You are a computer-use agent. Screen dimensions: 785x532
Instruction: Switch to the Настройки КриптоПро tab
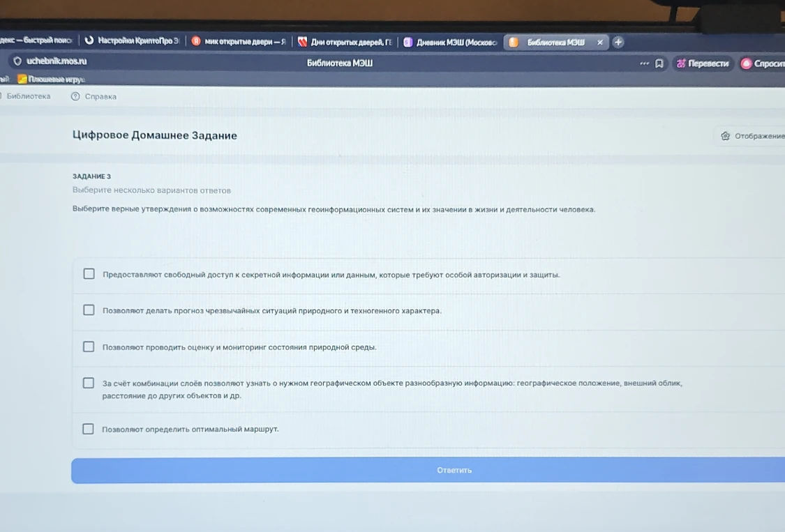[132, 40]
